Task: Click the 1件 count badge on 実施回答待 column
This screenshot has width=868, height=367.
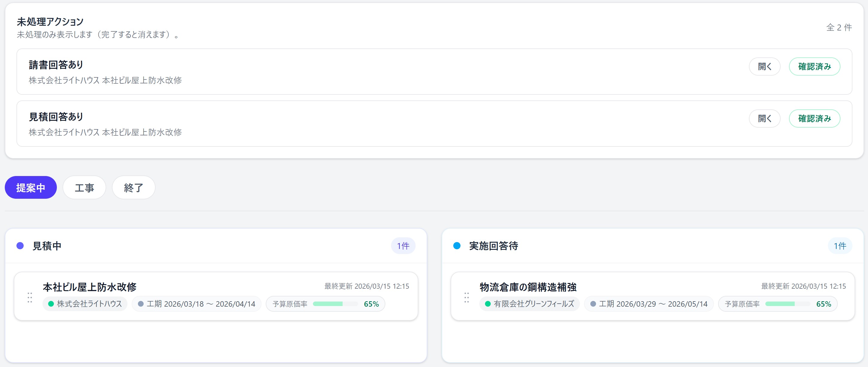Action: (x=840, y=246)
